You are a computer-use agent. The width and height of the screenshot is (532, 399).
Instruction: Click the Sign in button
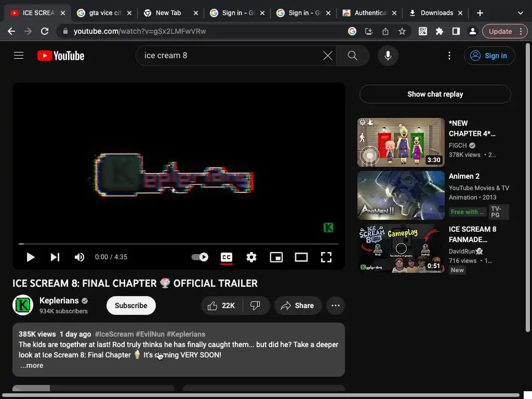(x=489, y=56)
